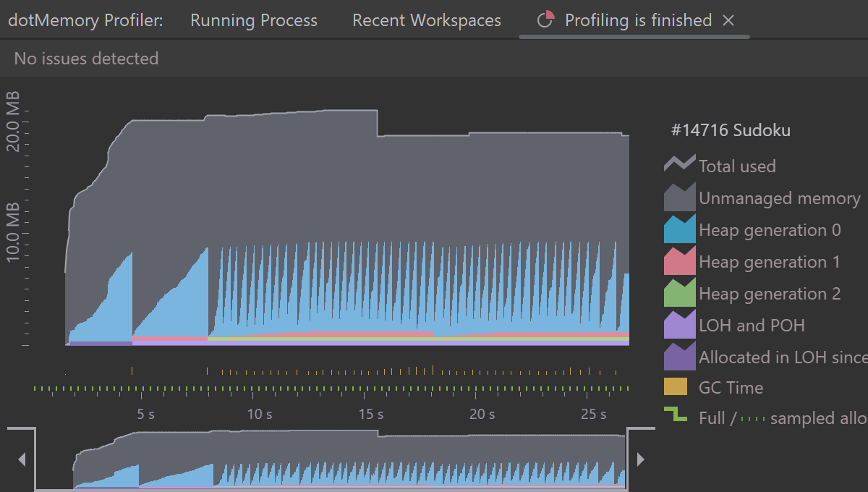Click the Heap generation 0 legend icon
Viewport: 868px width, 492px height.
(x=679, y=229)
